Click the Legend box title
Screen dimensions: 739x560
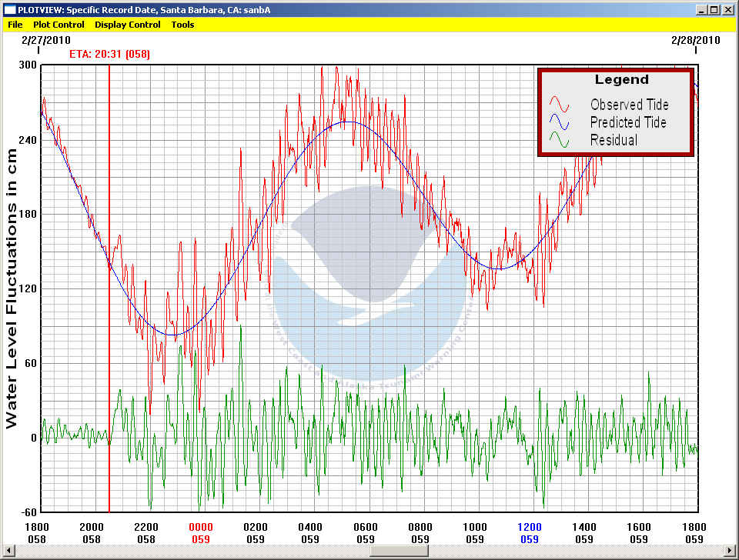[x=621, y=80]
